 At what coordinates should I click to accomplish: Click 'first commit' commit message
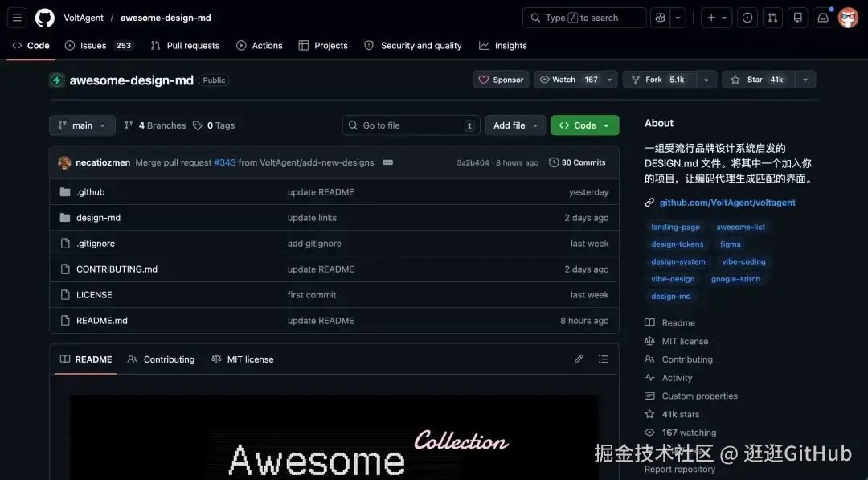(x=312, y=295)
